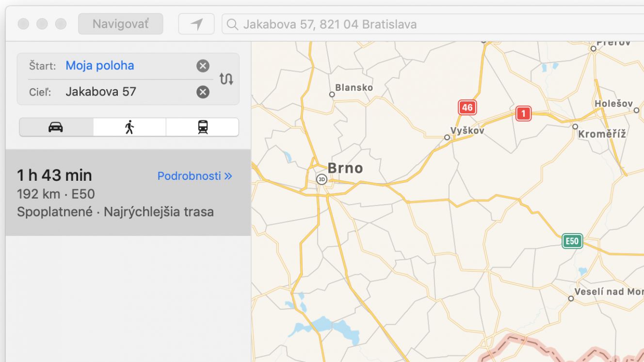
Task: Click the Vyškov town marker
Action: (x=447, y=138)
